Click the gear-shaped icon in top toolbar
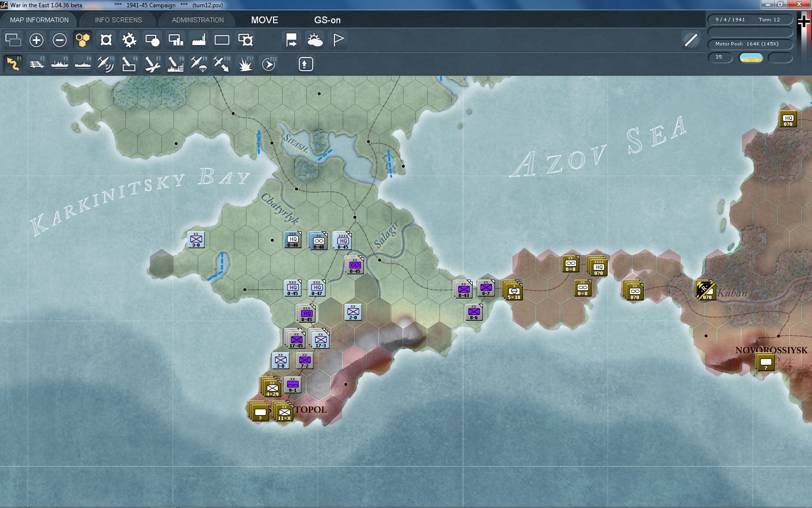Viewport: 812px width, 508px height. (129, 40)
